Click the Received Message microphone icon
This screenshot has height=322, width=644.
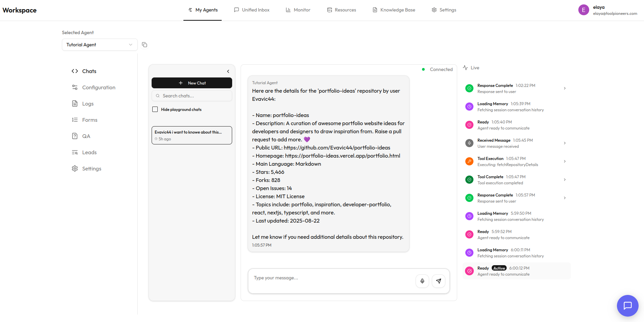469,143
